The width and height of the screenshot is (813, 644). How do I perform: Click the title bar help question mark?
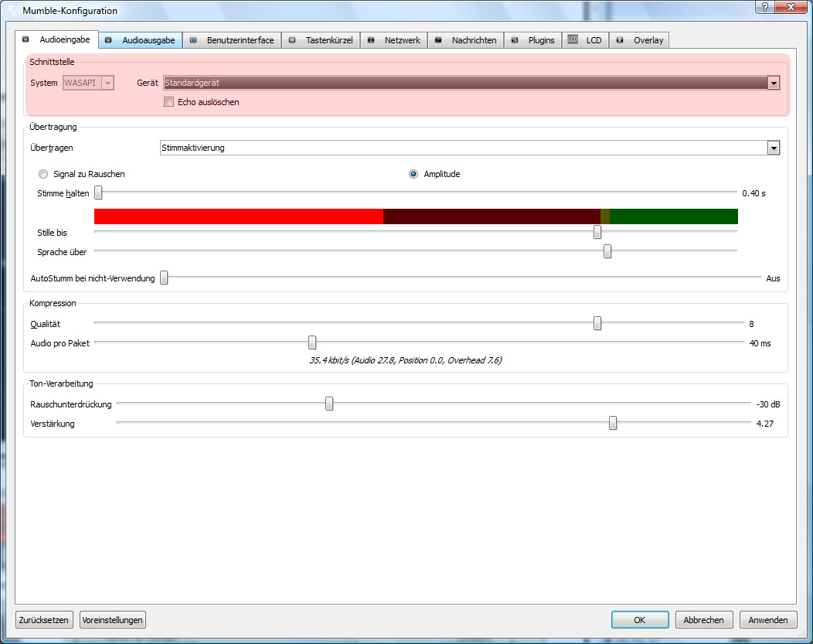[x=765, y=7]
